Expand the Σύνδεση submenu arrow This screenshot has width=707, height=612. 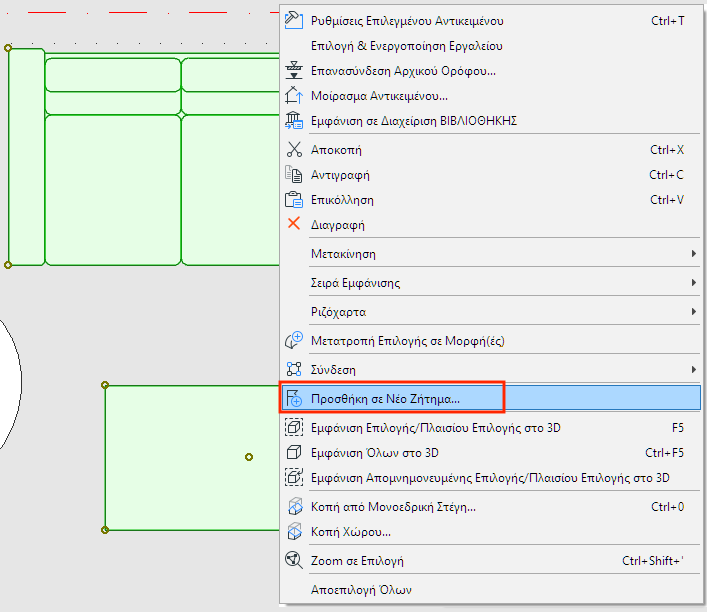[x=694, y=370]
